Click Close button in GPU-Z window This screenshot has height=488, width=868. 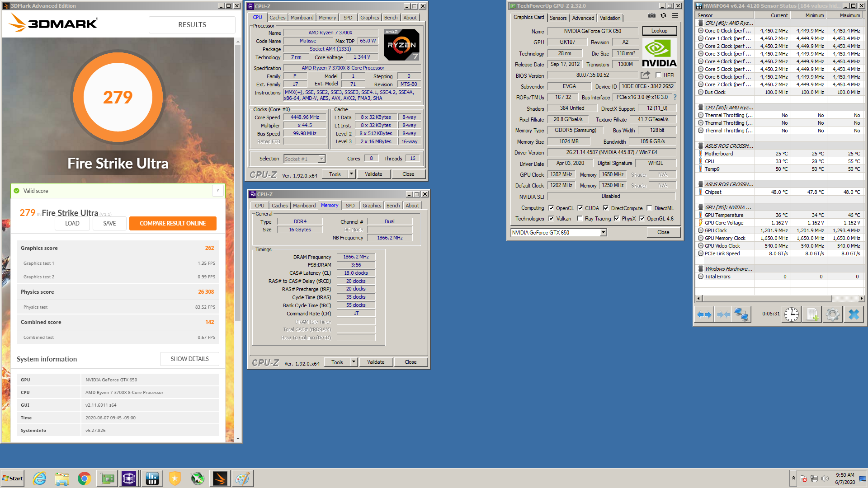663,232
